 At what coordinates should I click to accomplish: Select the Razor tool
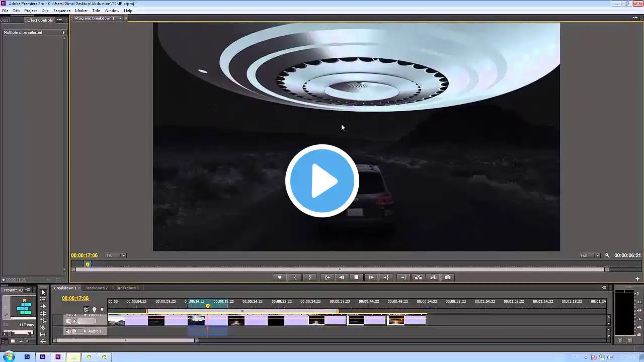pos(43,327)
